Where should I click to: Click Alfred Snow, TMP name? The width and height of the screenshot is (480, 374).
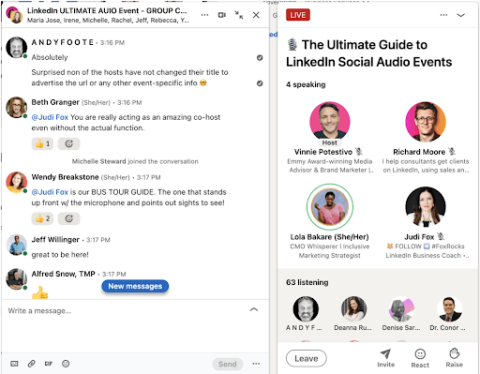[63, 274]
